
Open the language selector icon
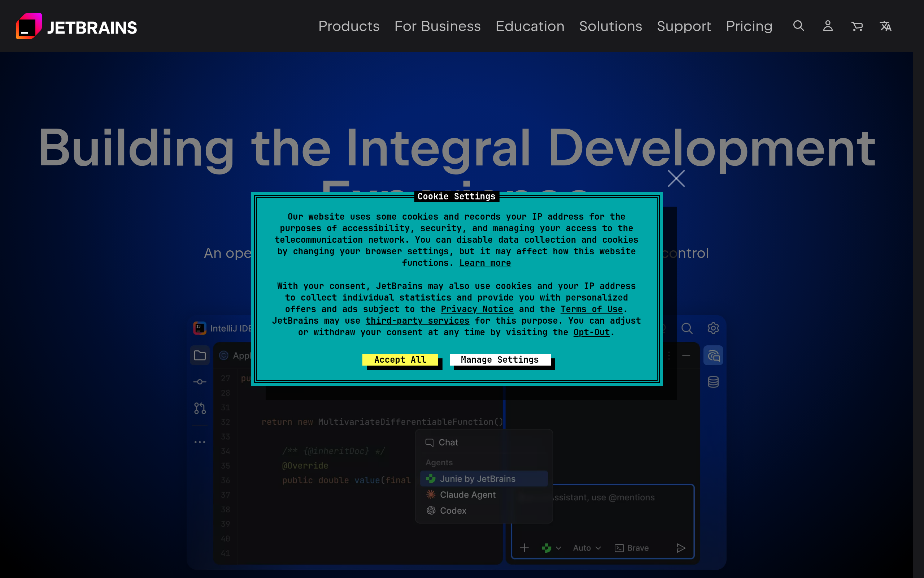click(x=886, y=26)
